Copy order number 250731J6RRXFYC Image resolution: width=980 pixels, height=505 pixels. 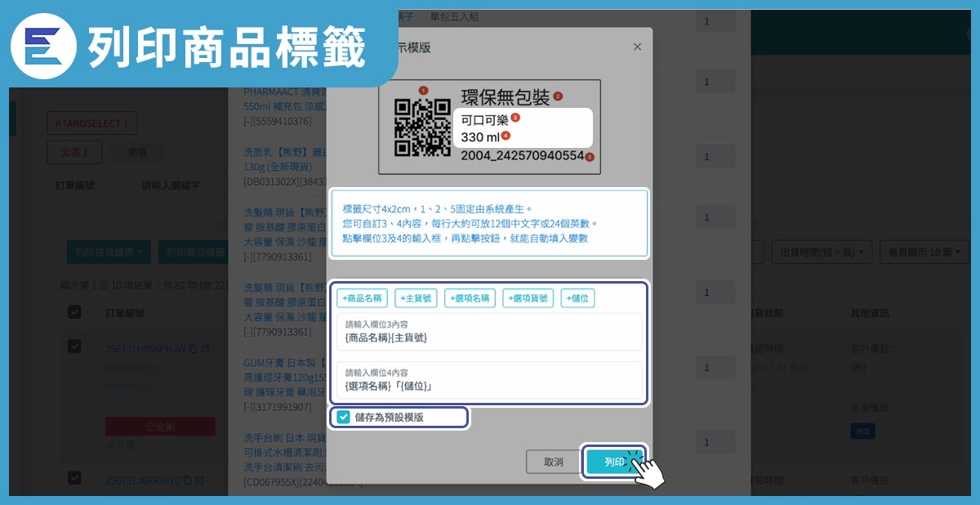point(187,480)
